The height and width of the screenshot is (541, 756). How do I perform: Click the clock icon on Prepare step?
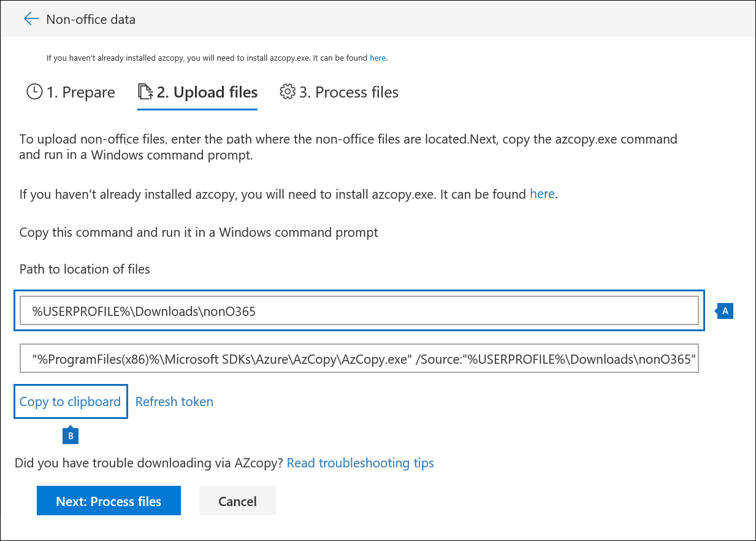34,92
